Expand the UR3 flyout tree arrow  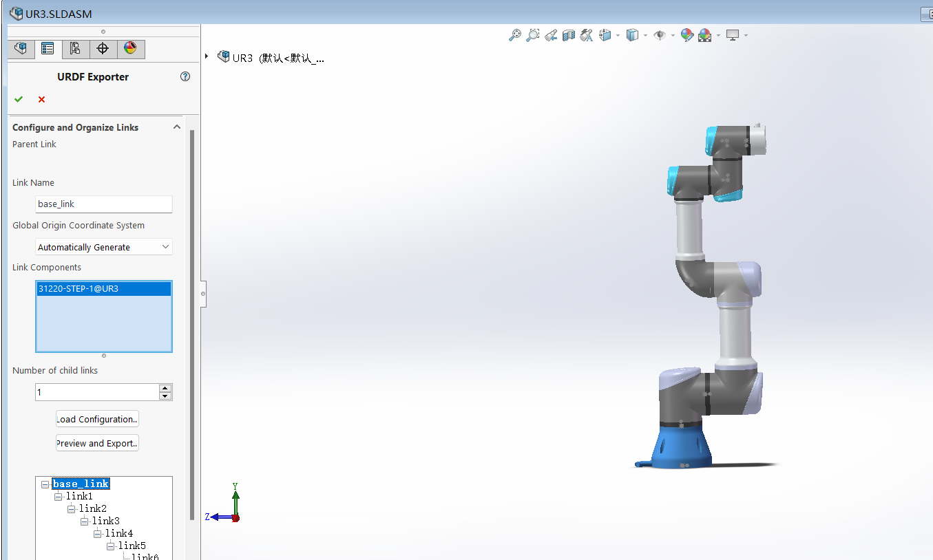(x=207, y=56)
